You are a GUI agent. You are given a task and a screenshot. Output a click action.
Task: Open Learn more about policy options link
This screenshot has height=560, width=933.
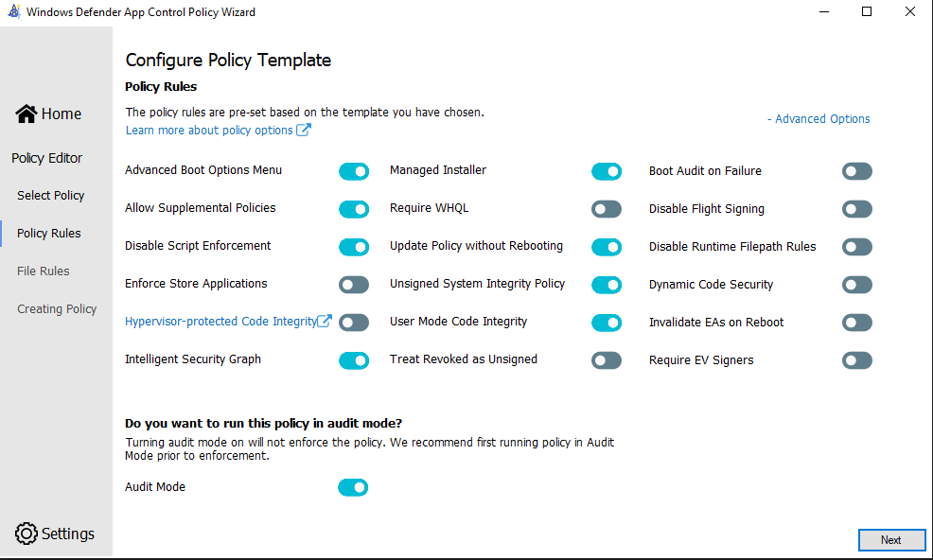[209, 131]
